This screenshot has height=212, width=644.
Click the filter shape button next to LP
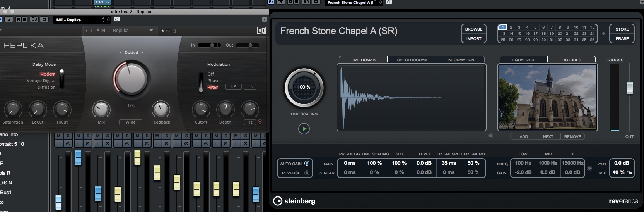click(x=250, y=87)
